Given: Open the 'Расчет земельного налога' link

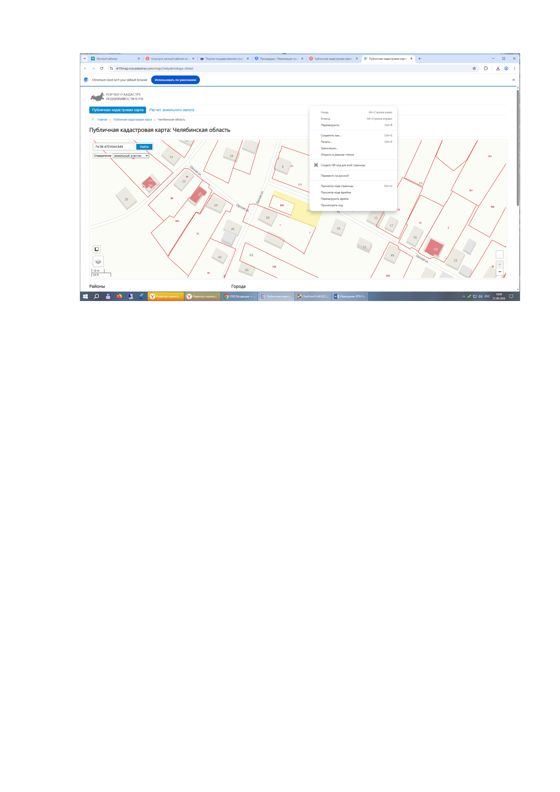Looking at the screenshot, I should coord(171,110).
